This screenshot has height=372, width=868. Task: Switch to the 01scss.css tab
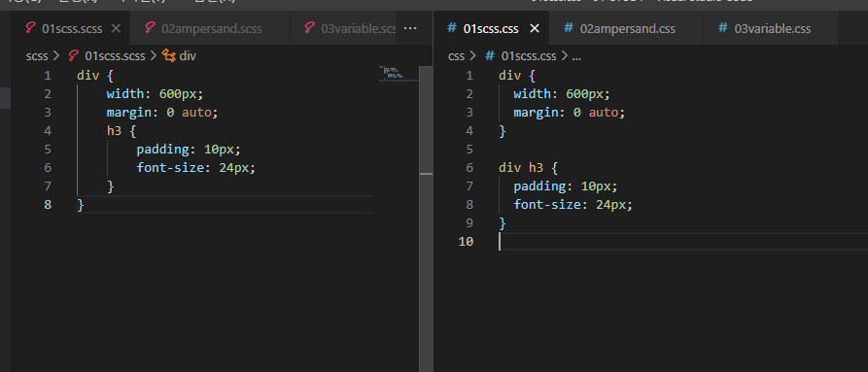[x=491, y=29]
